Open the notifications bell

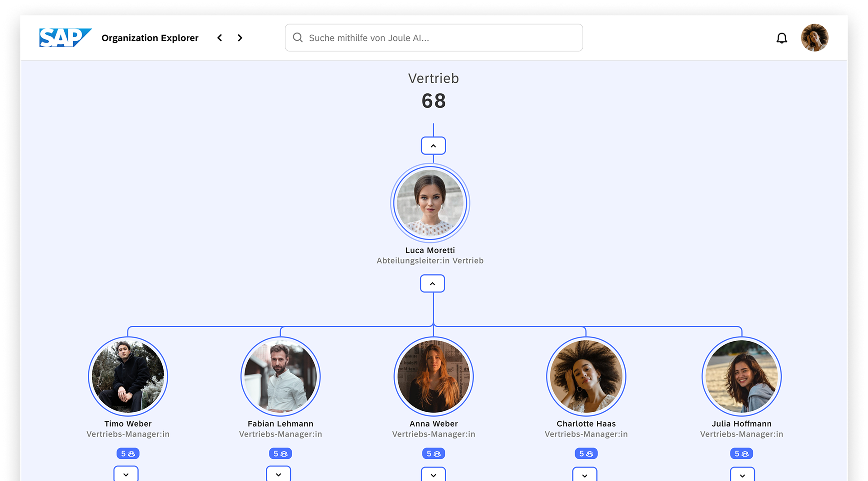coord(782,38)
